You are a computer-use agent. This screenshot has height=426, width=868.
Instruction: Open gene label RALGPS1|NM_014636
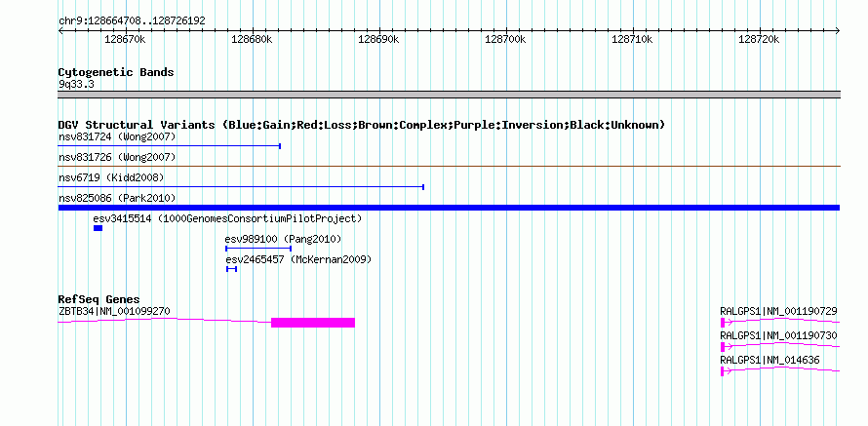point(770,360)
